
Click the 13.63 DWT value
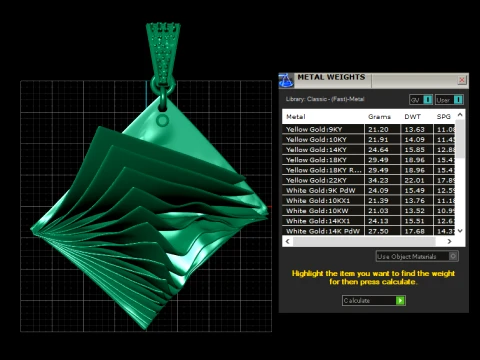click(x=414, y=129)
